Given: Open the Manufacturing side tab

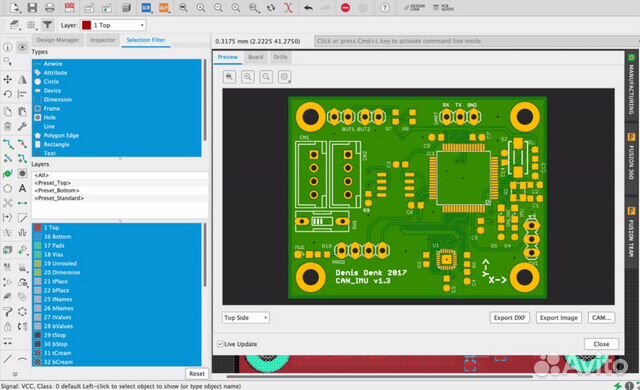Looking at the screenshot, I should point(631,84).
